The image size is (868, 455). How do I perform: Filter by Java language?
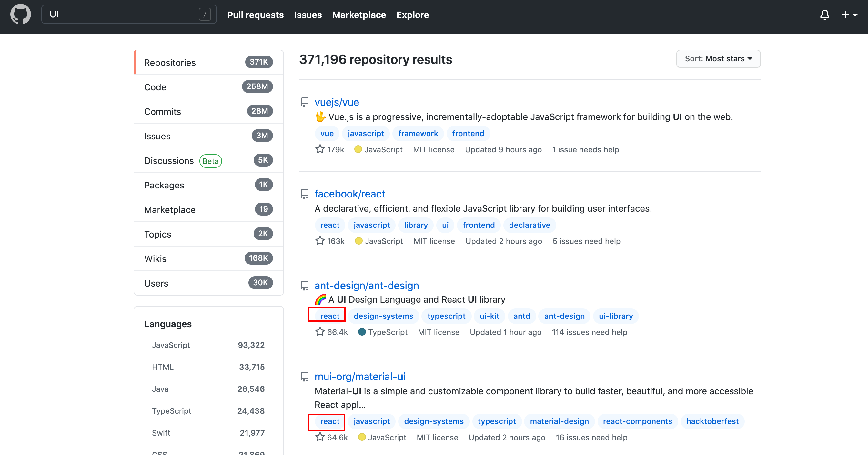[x=208, y=389]
